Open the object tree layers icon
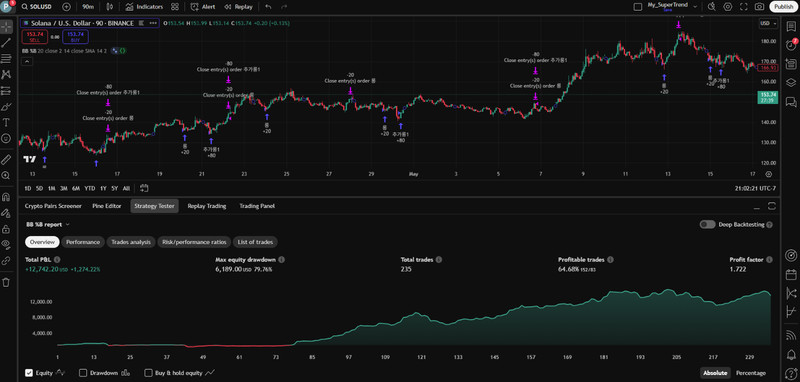Screen dimensions: 800x382 tap(791, 82)
